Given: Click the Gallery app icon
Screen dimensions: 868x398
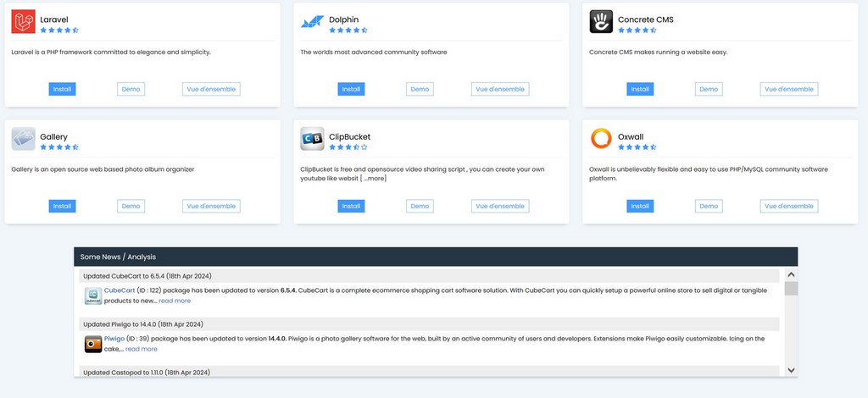Looking at the screenshot, I should coord(23,139).
